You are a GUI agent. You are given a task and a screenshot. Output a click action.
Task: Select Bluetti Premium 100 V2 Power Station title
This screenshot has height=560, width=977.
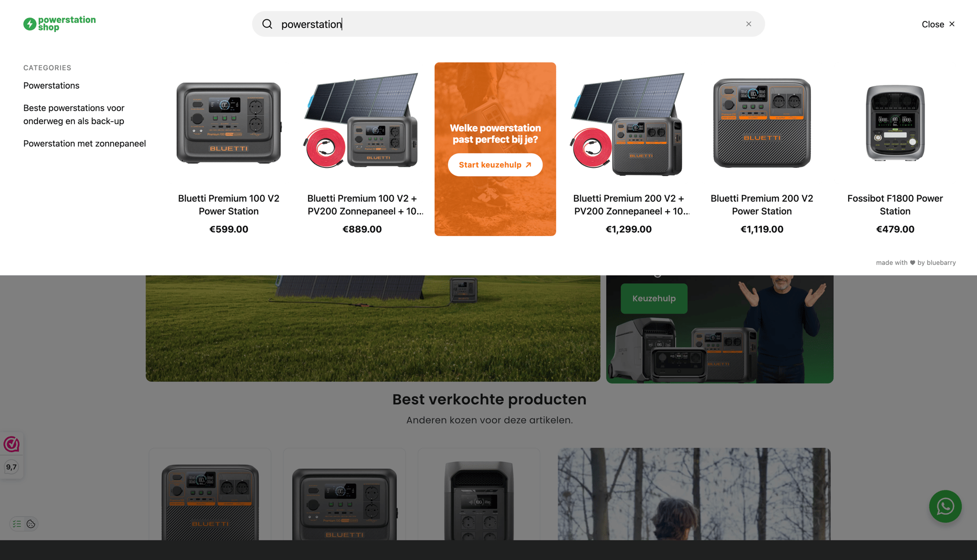[229, 205]
